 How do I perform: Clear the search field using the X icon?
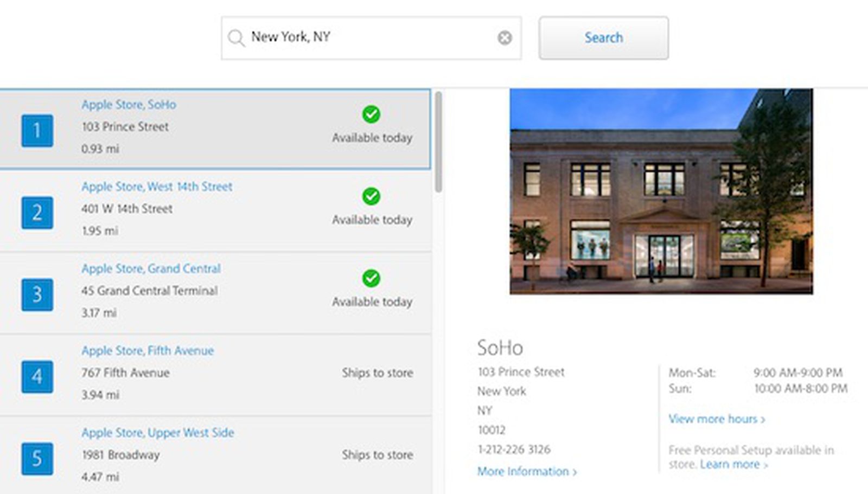click(505, 37)
